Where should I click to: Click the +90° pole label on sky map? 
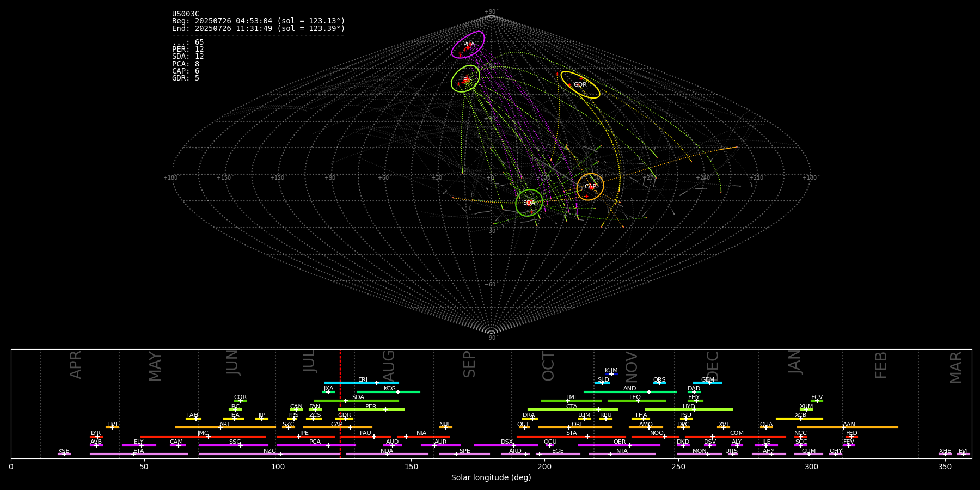tap(491, 12)
